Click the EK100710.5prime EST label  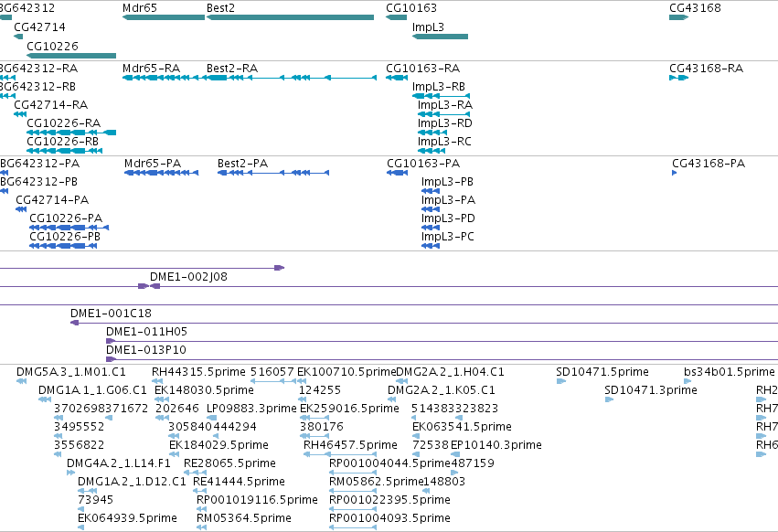pyautogui.click(x=346, y=372)
